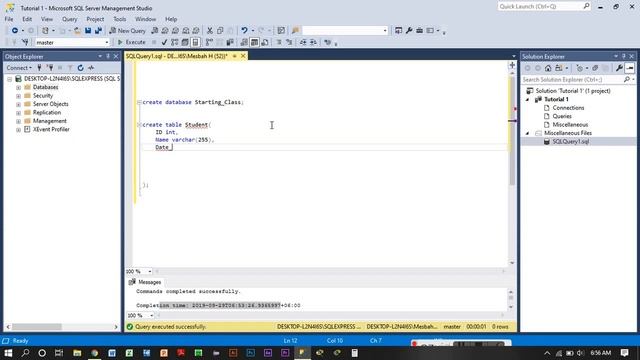Click the Undo arrow icon
This screenshot has height=360, width=640.
tap(244, 31)
